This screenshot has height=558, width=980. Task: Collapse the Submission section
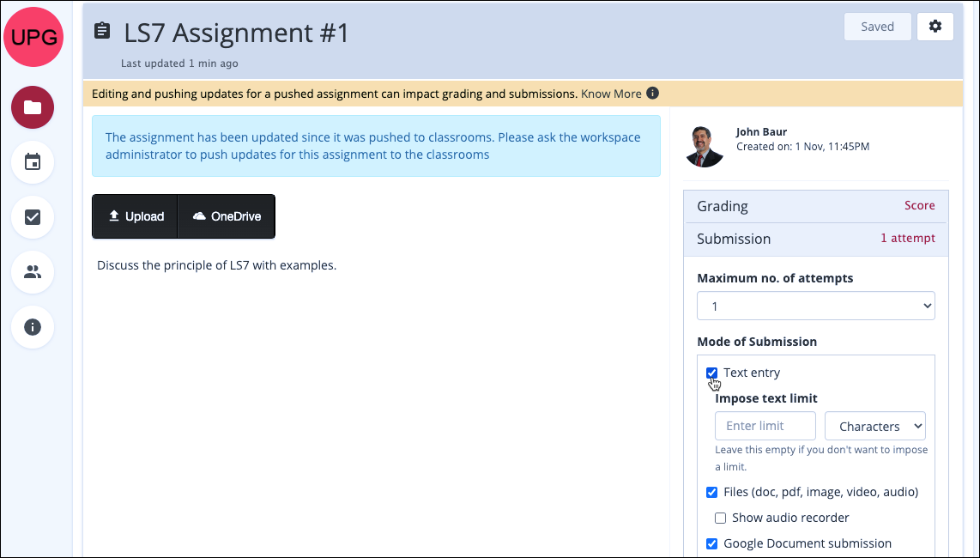(815, 239)
